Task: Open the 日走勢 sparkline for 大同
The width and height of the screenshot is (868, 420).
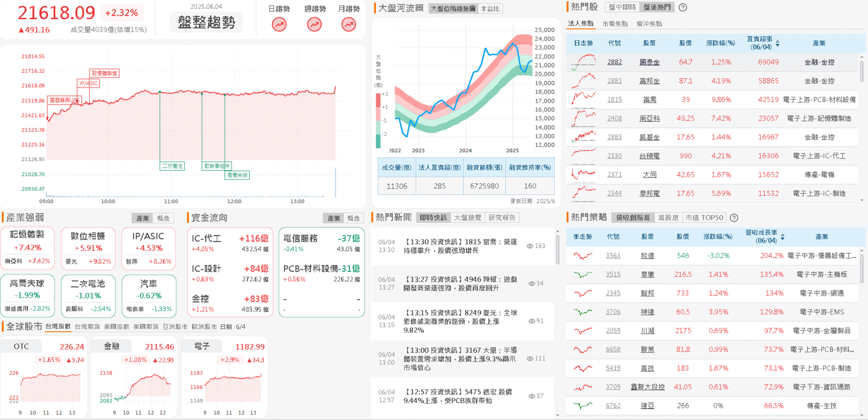Action: pos(583,174)
